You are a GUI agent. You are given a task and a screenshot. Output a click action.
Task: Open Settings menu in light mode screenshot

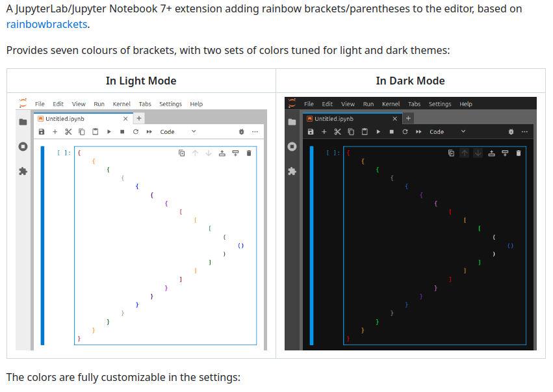tap(170, 104)
